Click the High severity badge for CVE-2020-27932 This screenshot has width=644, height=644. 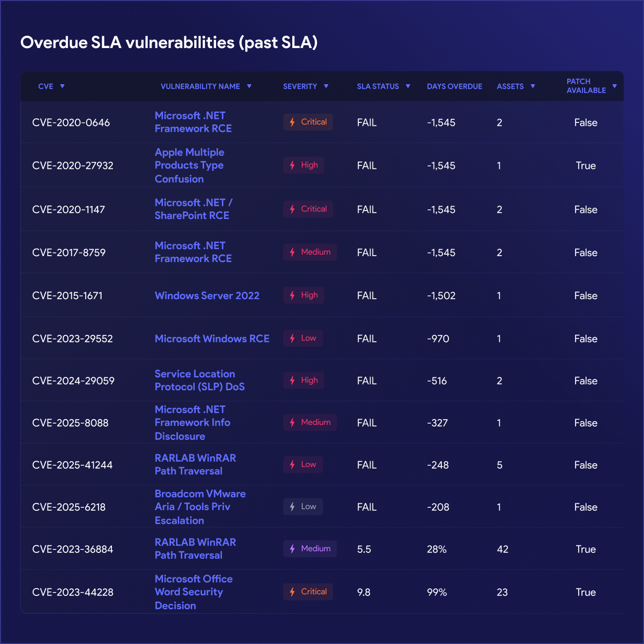coord(304,165)
